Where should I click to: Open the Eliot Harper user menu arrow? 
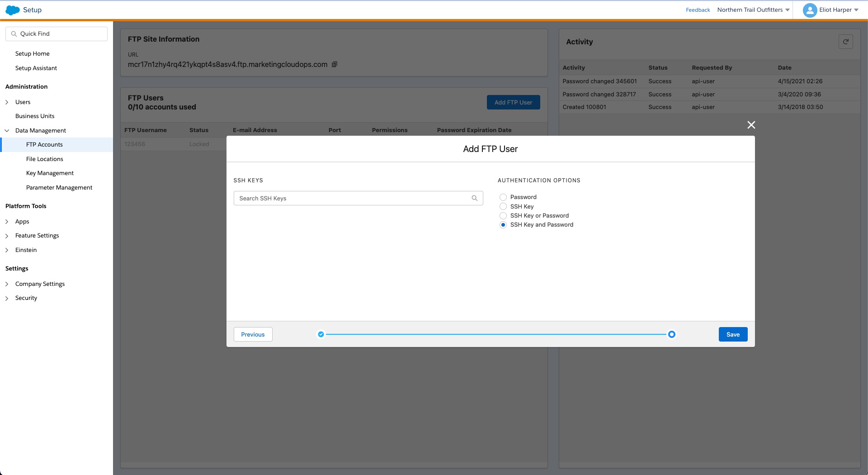(x=856, y=10)
